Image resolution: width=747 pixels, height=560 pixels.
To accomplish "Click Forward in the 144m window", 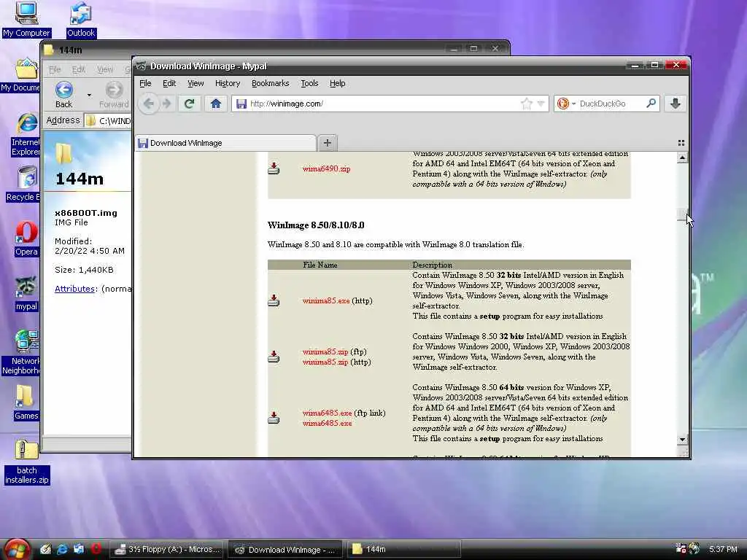I will tap(114, 95).
